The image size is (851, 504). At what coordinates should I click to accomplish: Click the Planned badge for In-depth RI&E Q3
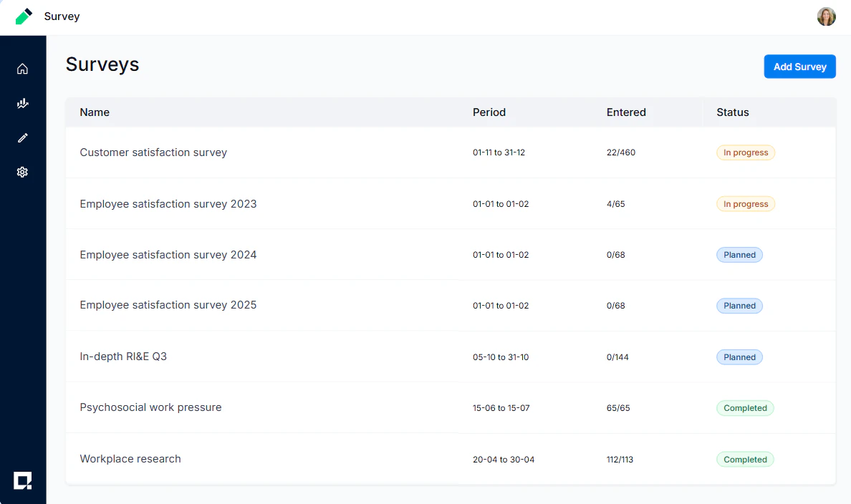739,357
